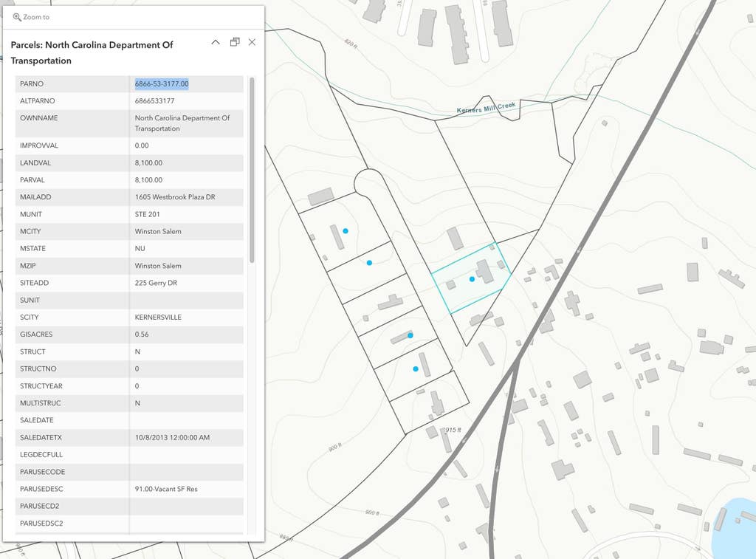
Task: Click the MCITY value Winston Salem
Action: click(158, 232)
